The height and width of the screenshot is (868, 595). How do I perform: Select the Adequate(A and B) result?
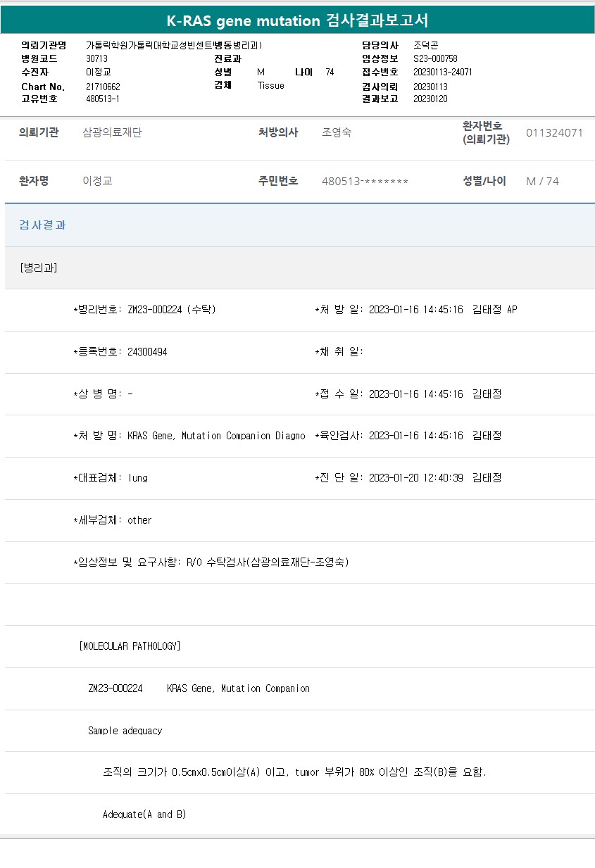(x=144, y=814)
